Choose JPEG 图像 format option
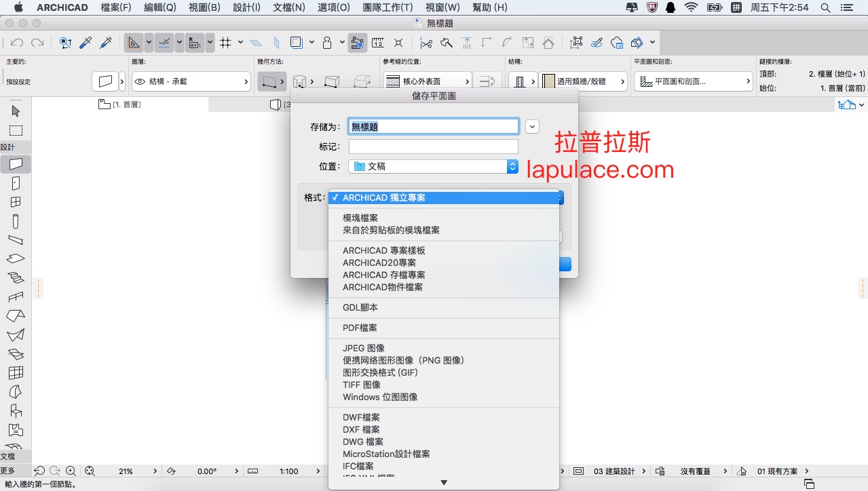The width and height of the screenshot is (868, 491). [444, 348]
